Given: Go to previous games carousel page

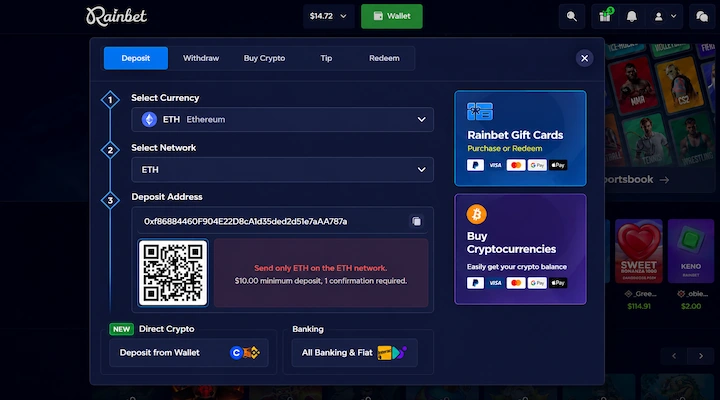Looking at the screenshot, I should coord(674,356).
